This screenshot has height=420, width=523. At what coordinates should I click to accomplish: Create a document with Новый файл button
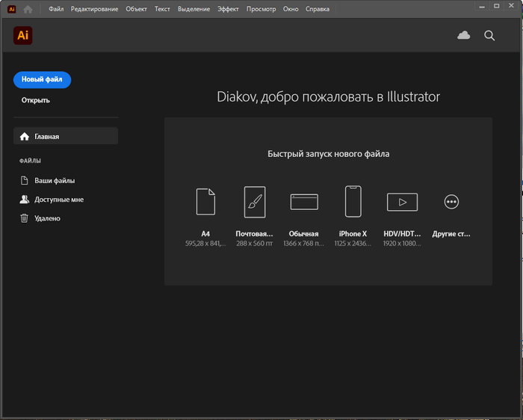(42, 80)
